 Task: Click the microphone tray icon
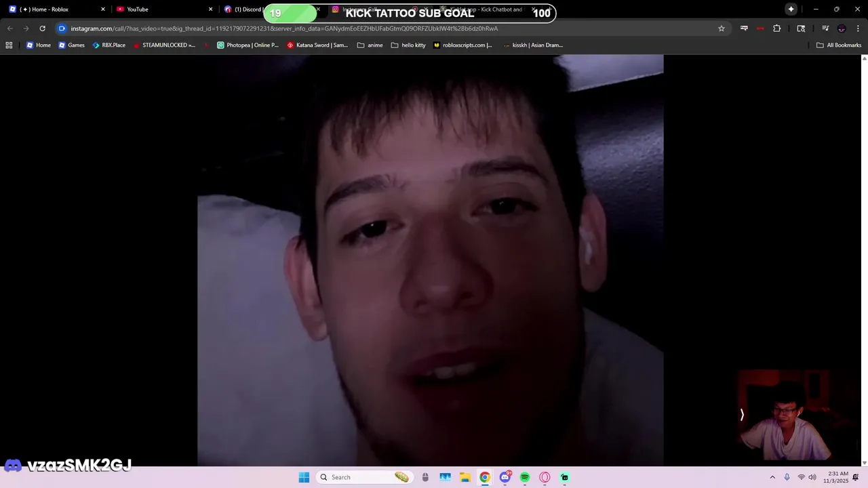point(787,477)
